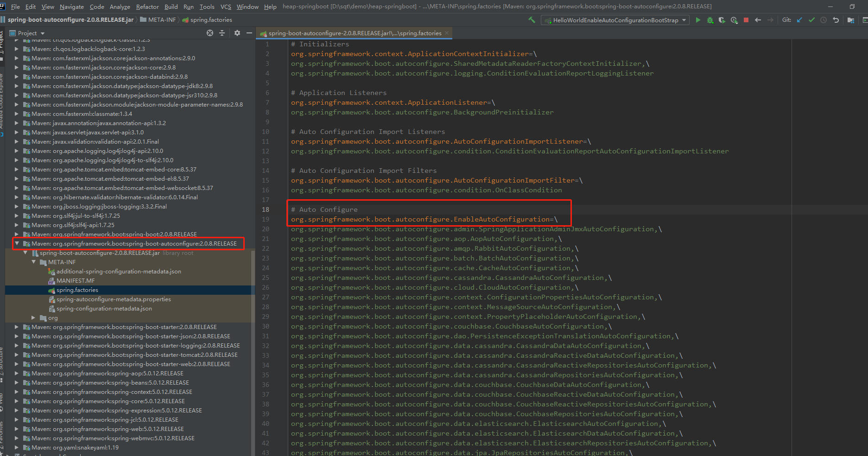Expand Maven: jackson-databind:2.9.8 library node
This screenshot has width=868, height=456.
(17, 76)
